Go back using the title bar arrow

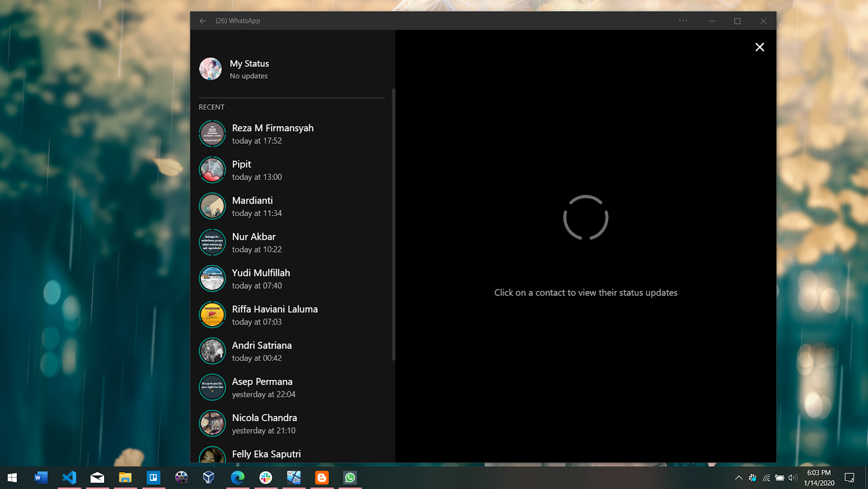click(x=203, y=21)
